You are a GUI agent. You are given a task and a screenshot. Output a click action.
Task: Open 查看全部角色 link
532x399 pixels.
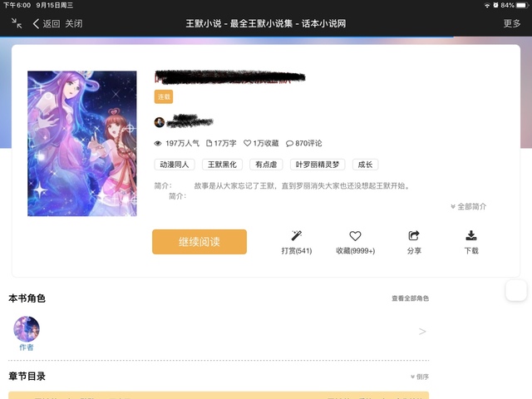[411, 298]
